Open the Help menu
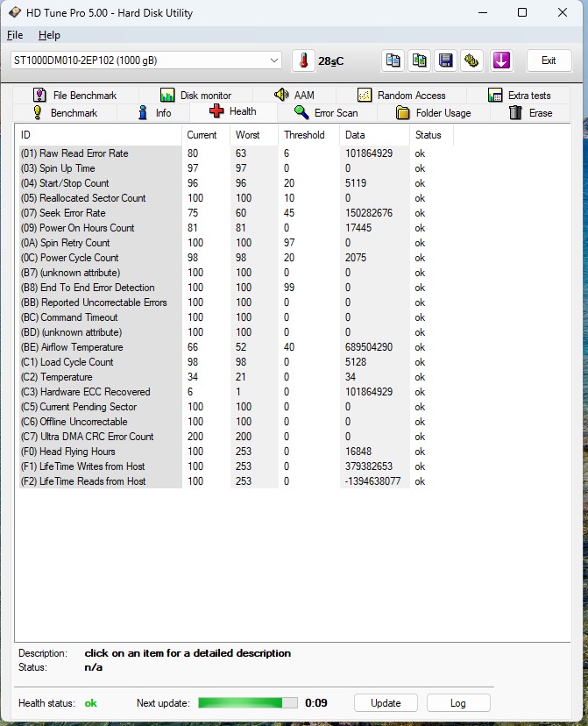 click(49, 35)
